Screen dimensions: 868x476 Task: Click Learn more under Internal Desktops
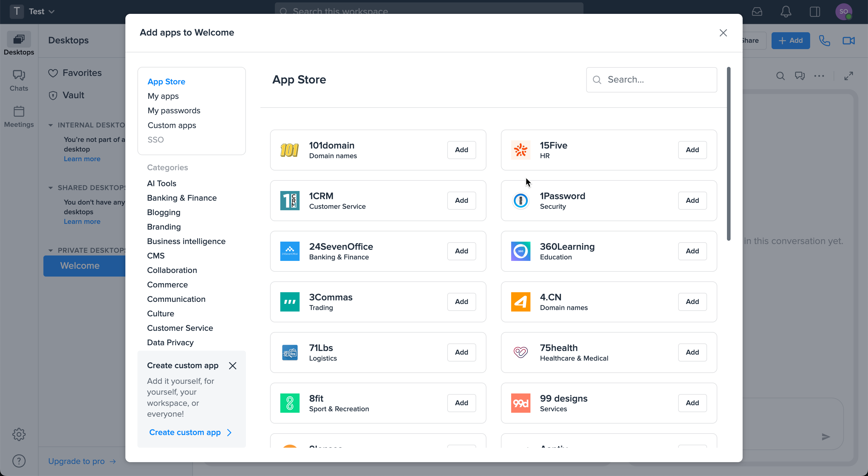pyautogui.click(x=82, y=159)
